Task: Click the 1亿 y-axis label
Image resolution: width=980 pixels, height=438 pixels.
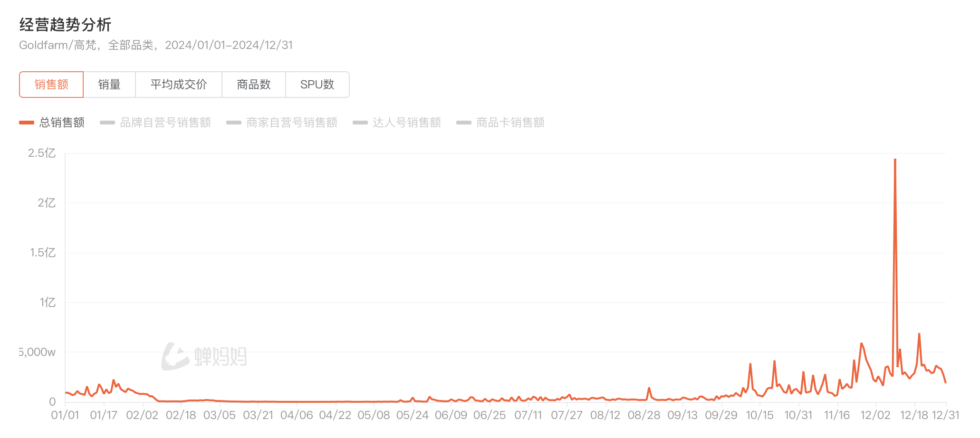Action: tap(48, 302)
